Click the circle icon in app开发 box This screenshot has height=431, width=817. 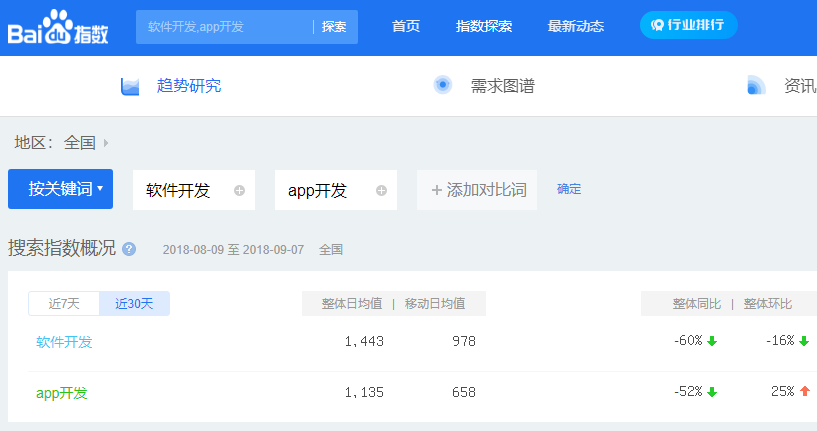(381, 190)
